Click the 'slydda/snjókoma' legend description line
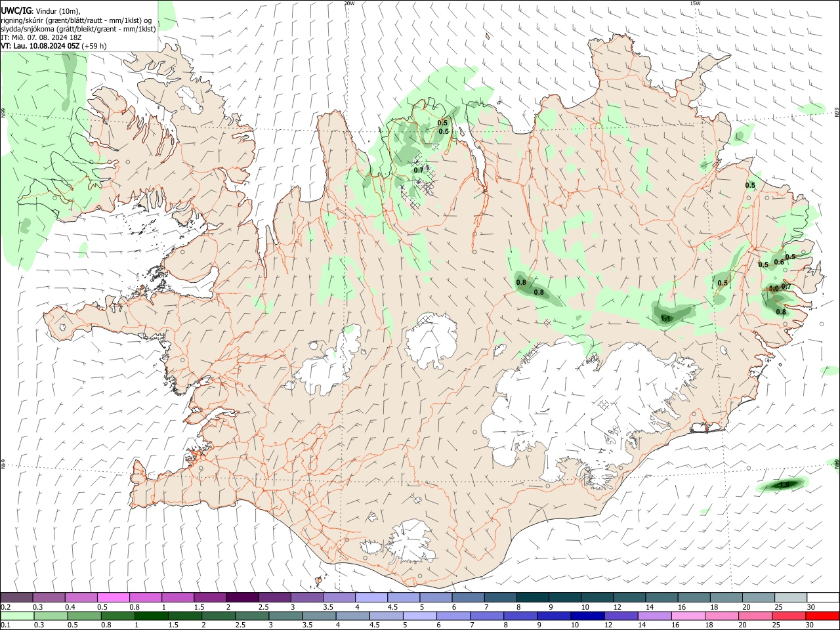The height and width of the screenshot is (630, 840). 78,29
